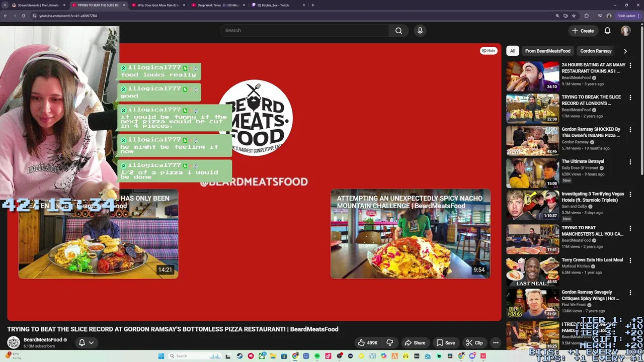Click browser address bar URL

[x=68, y=16]
